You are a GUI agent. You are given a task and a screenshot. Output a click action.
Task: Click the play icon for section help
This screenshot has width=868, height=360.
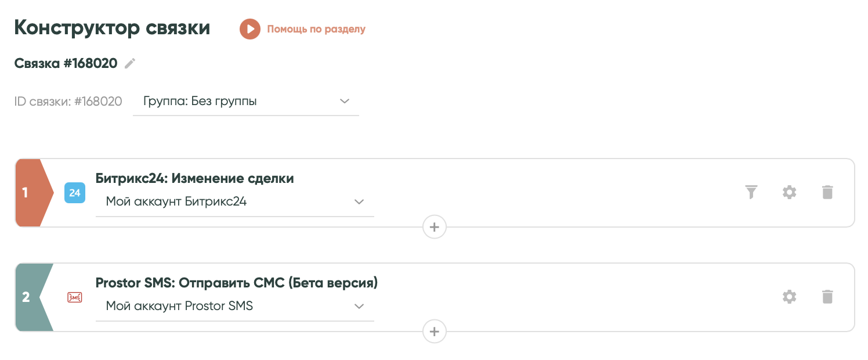[x=250, y=29]
